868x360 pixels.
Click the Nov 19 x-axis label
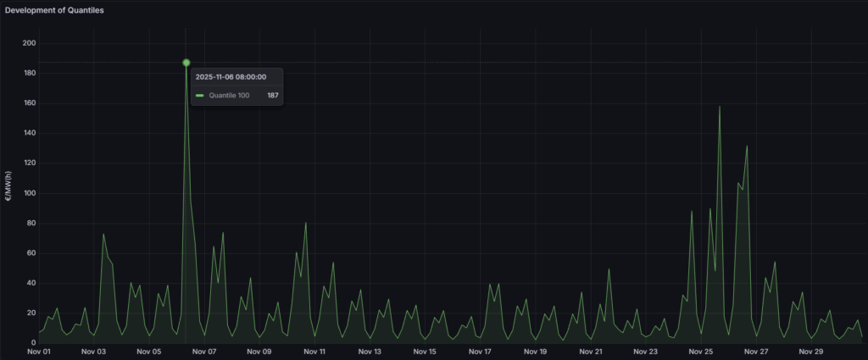tap(536, 352)
